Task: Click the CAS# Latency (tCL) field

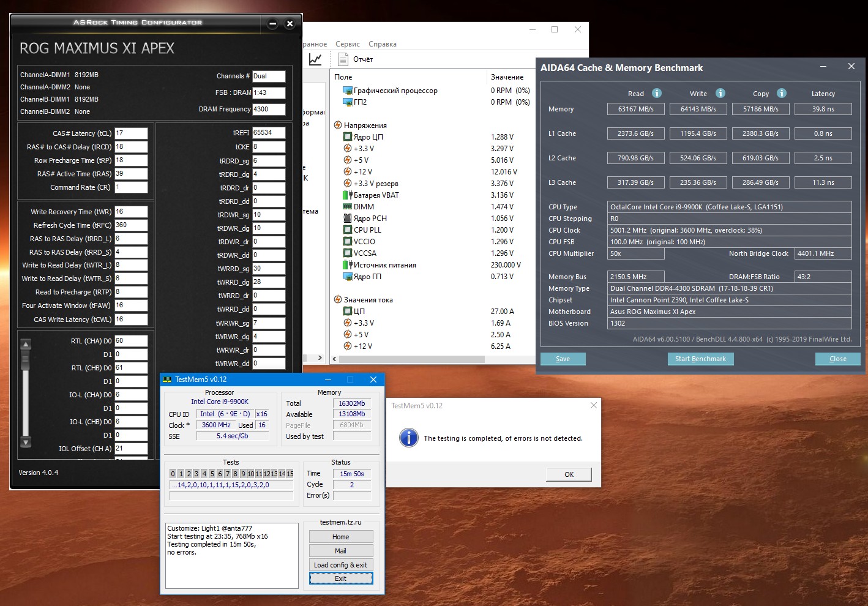Action: click(x=131, y=133)
